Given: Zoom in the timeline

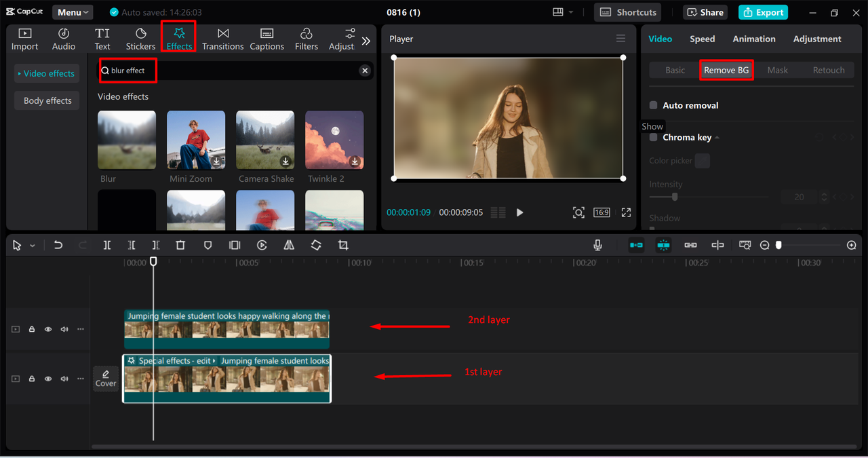Looking at the screenshot, I should 852,245.
